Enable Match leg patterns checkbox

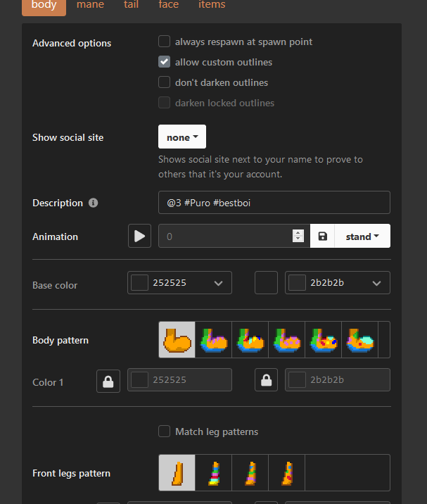point(165,431)
